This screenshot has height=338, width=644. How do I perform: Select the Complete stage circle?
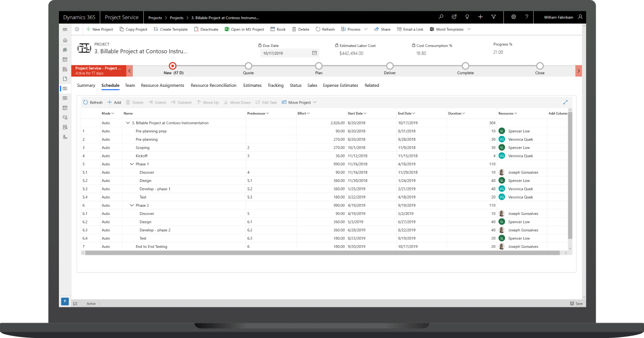465,66
